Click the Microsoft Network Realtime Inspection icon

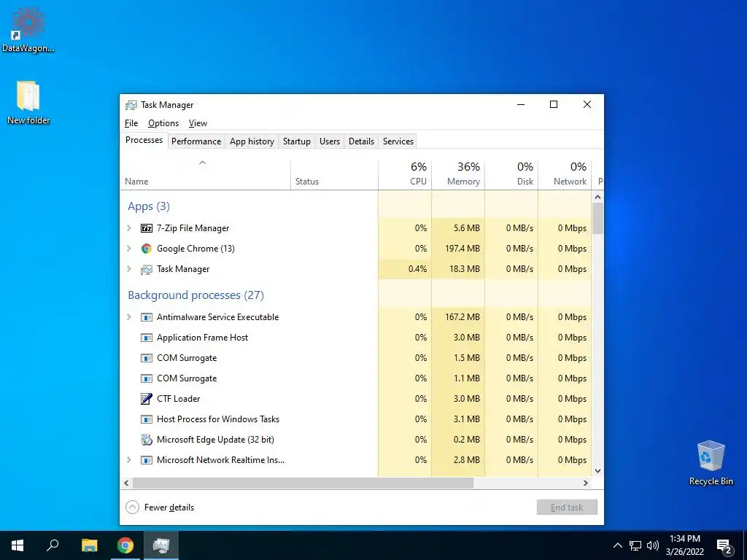click(146, 460)
